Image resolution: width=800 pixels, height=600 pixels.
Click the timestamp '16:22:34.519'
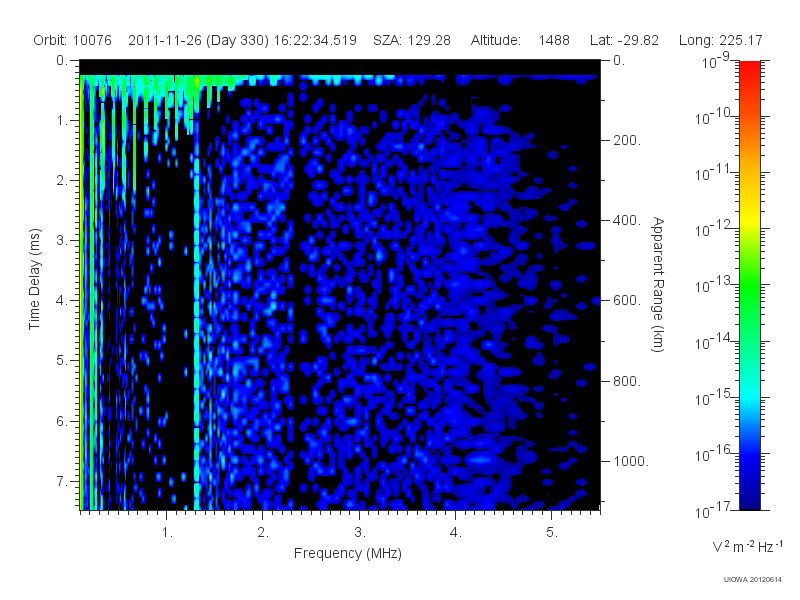[315, 40]
